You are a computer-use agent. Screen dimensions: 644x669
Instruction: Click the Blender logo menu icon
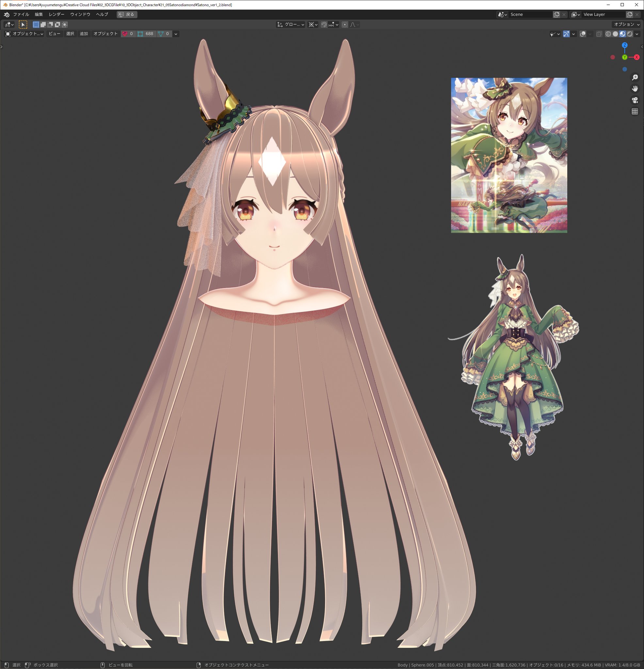(x=7, y=14)
